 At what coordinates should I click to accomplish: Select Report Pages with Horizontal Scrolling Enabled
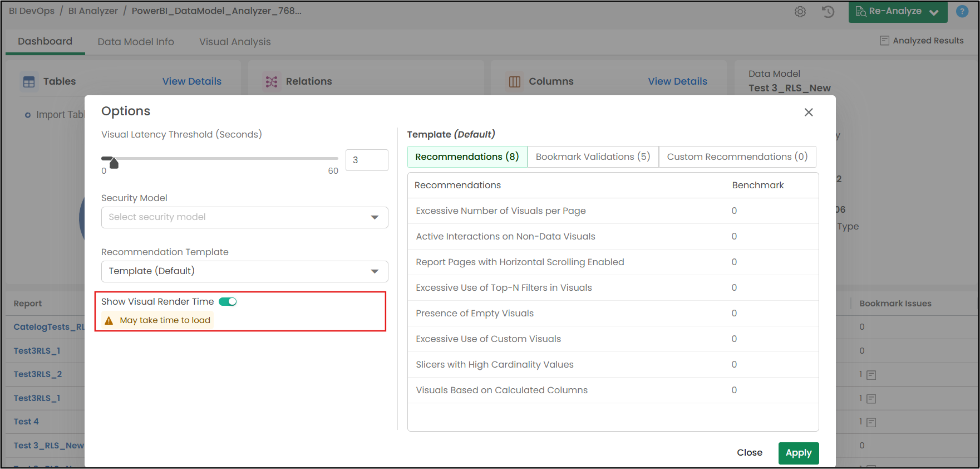tap(613, 262)
